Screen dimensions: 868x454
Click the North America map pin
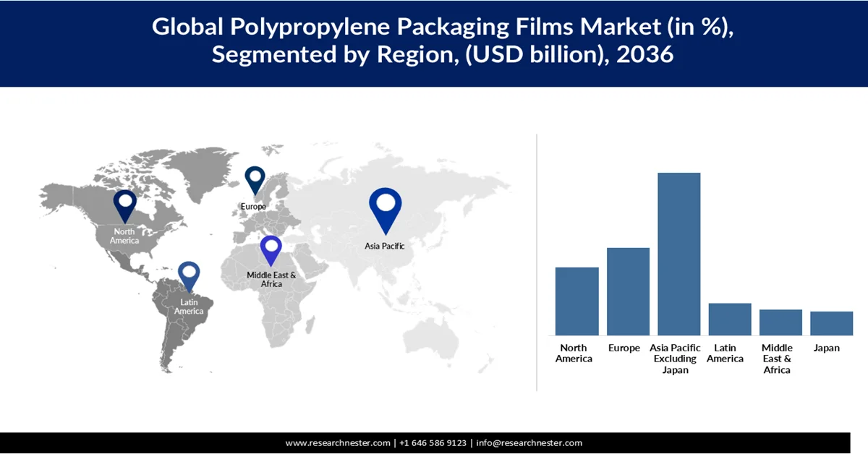124,206
